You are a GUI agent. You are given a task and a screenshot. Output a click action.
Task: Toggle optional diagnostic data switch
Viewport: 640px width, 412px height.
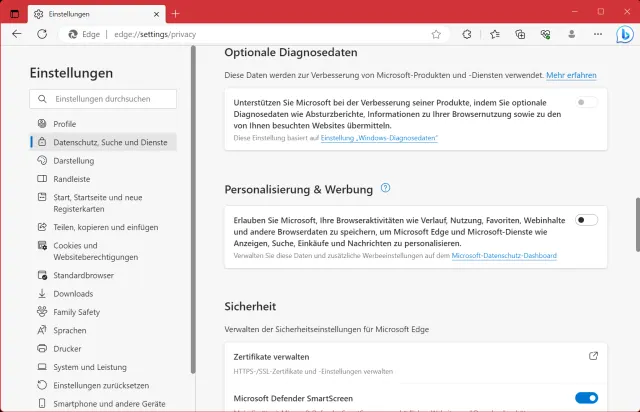[x=587, y=102]
